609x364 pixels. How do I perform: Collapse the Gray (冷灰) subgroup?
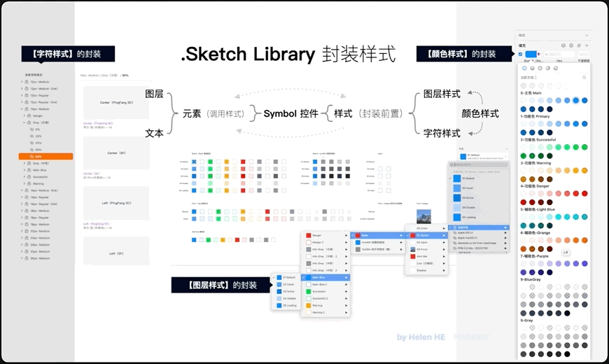pos(24,122)
